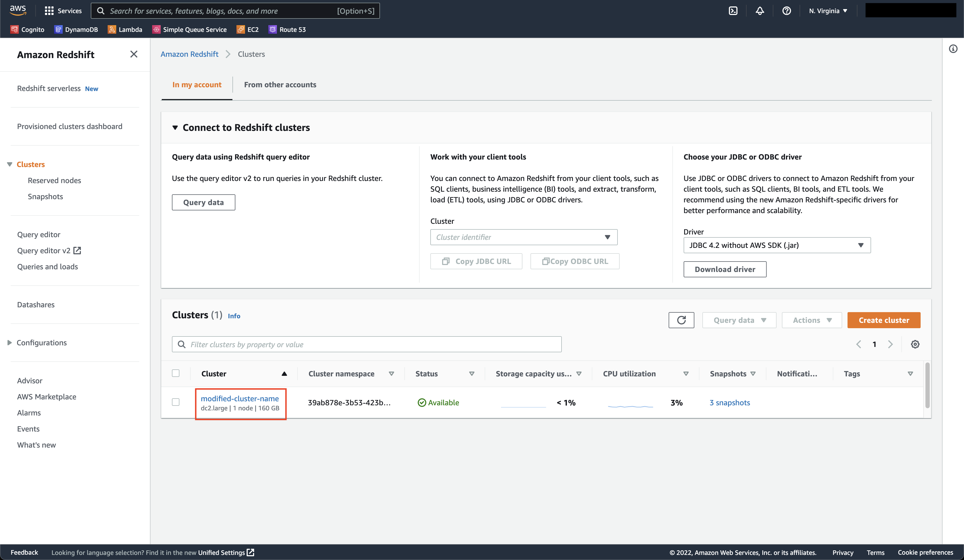Open the AWS CloudShell icon
Screen dimensions: 964x560
[733, 11]
